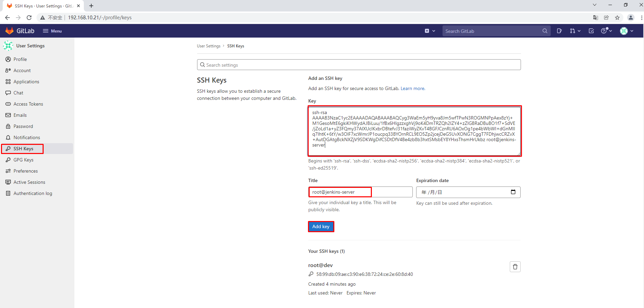
Task: Open the To-Do List checkmark icon
Action: pyautogui.click(x=591, y=31)
